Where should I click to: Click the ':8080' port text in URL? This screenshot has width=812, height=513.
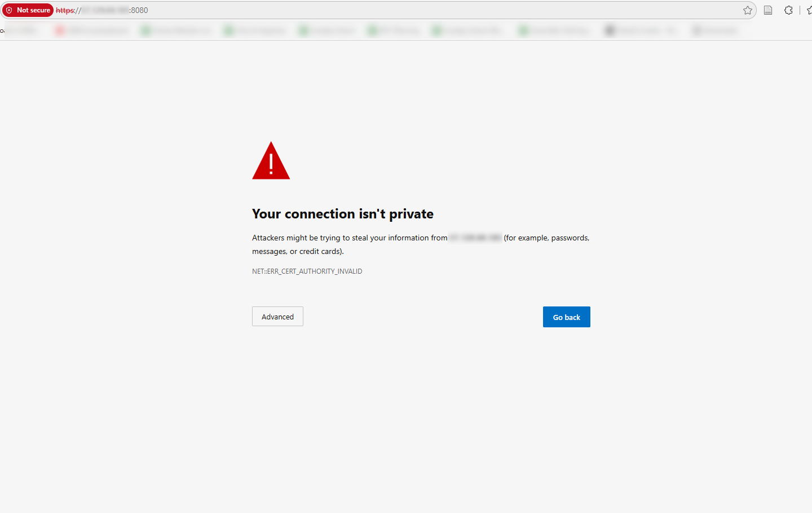(x=139, y=10)
